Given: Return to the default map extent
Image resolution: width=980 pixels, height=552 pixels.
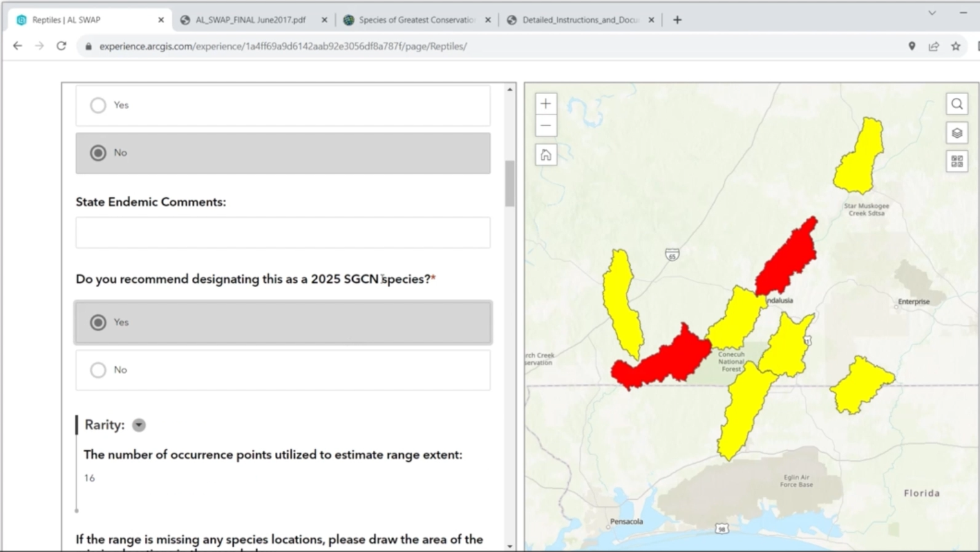Looking at the screenshot, I should tap(545, 155).
